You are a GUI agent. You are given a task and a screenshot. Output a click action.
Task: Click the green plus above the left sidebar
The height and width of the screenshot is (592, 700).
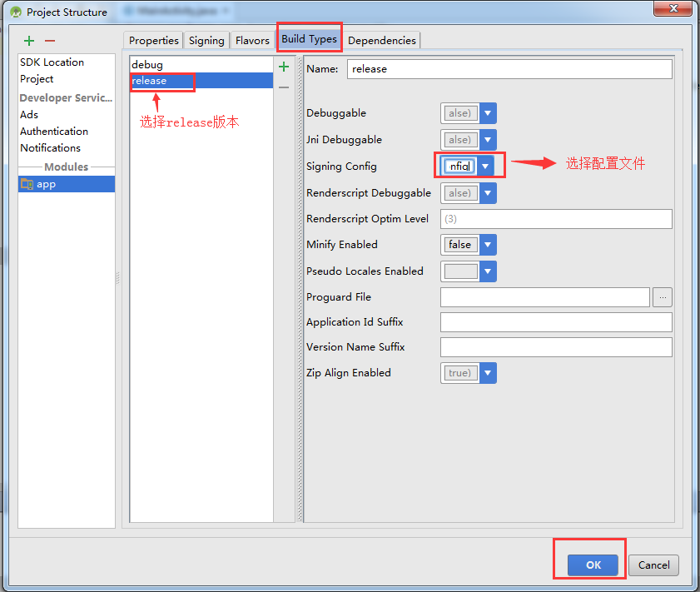[x=28, y=40]
